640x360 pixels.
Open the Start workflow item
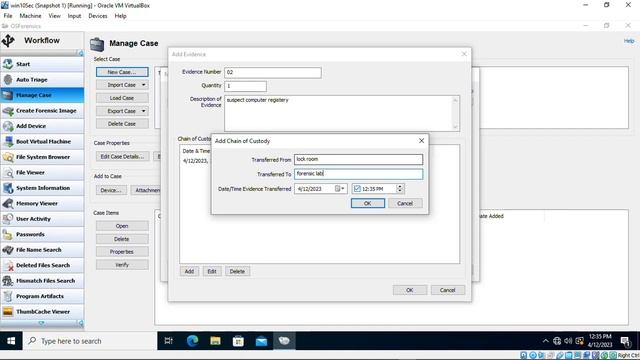[42, 64]
